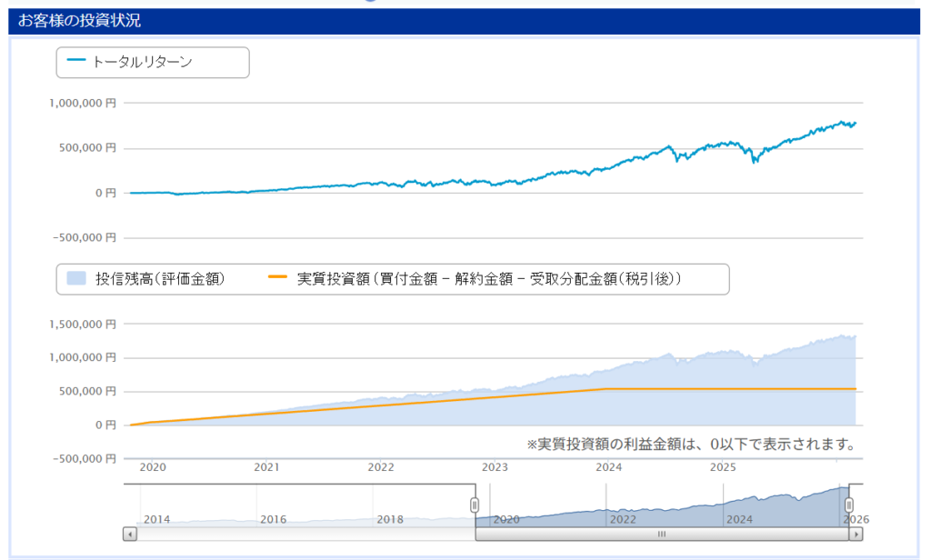The image size is (931, 560).
Task: Click the お客様の投資状況 header bar
Action: pyautogui.click(x=465, y=21)
